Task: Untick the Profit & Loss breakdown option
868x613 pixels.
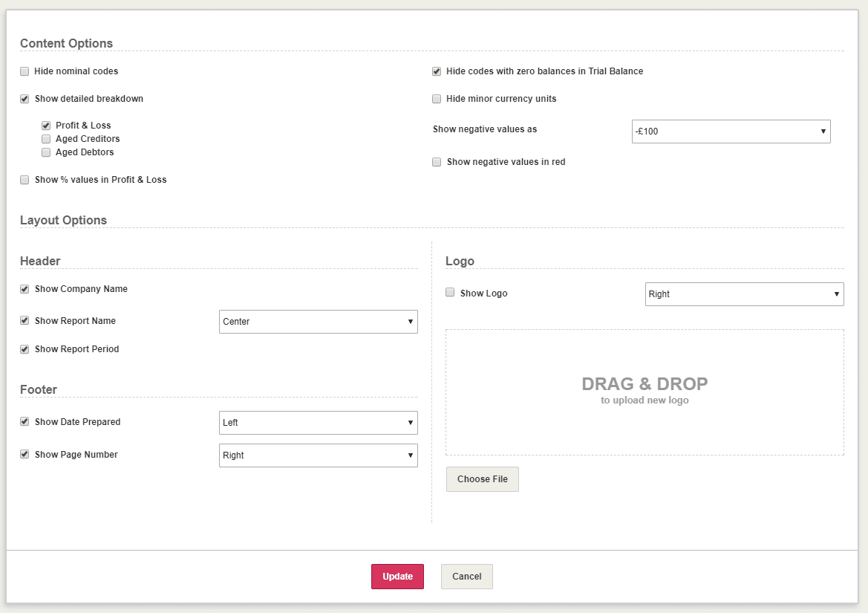Action: tap(46, 126)
